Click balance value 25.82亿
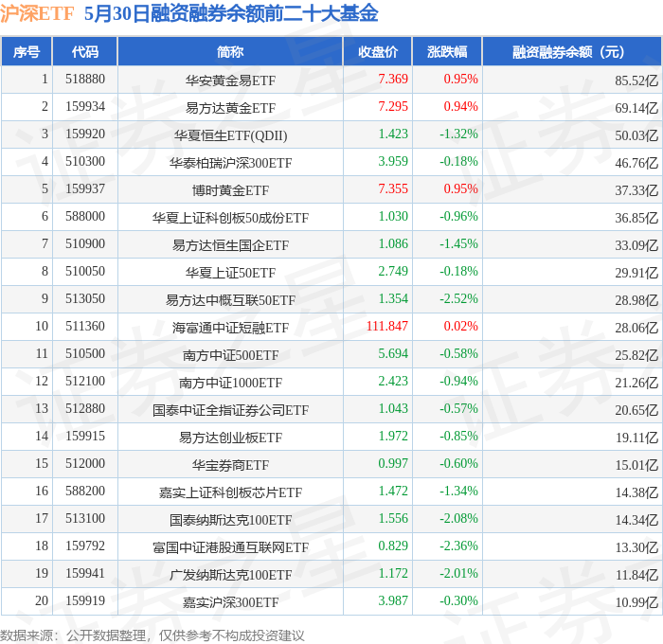 pyautogui.click(x=636, y=355)
